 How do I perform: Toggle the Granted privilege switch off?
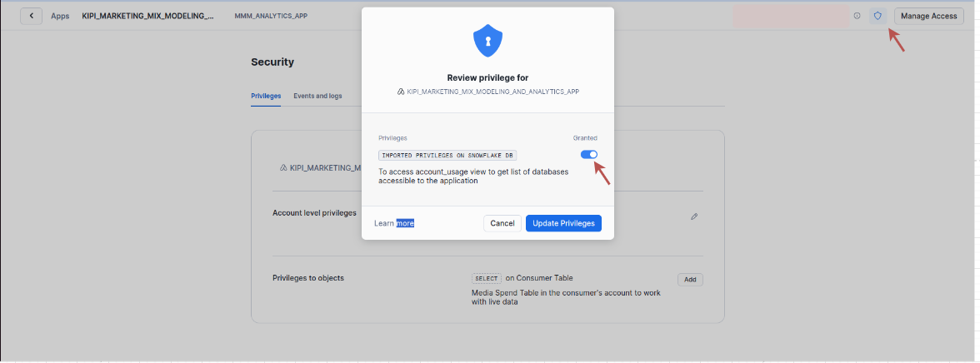click(x=588, y=154)
